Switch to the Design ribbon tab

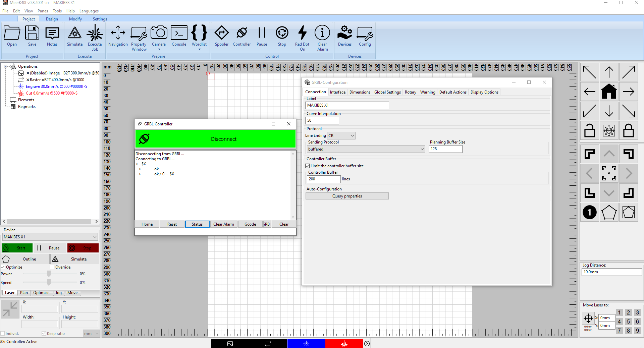[52, 19]
